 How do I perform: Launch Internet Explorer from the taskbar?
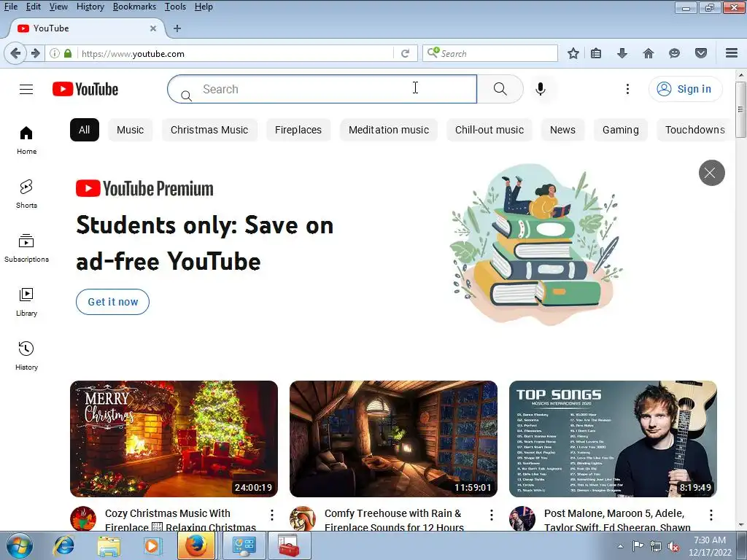point(63,545)
